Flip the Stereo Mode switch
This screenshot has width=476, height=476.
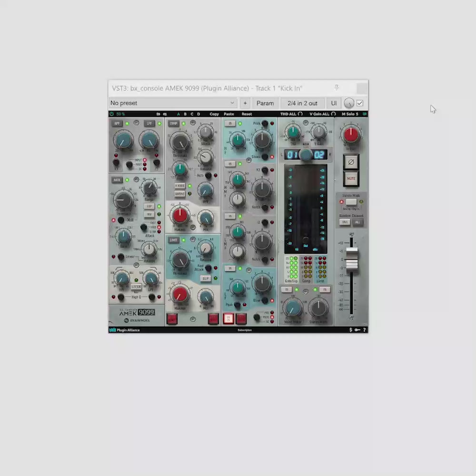351,202
